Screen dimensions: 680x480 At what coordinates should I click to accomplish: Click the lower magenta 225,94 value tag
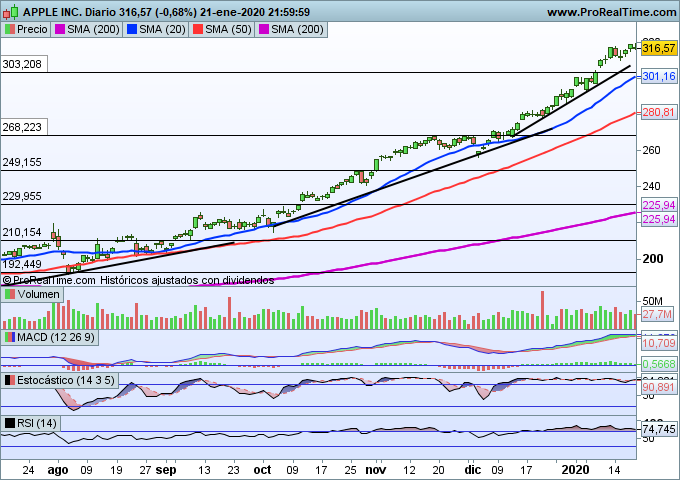click(659, 219)
